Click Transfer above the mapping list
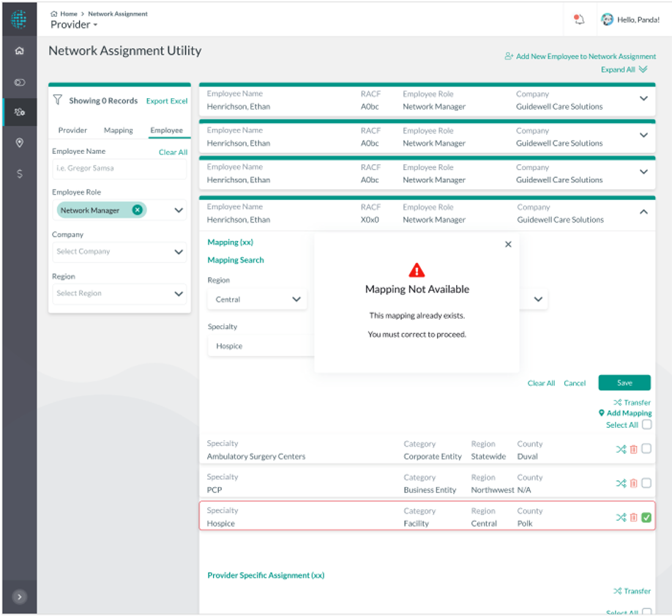672x616 pixels. [632, 402]
